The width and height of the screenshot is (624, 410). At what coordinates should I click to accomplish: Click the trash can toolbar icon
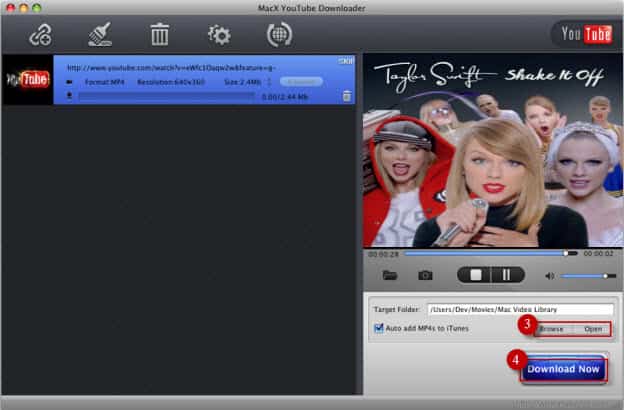(160, 35)
